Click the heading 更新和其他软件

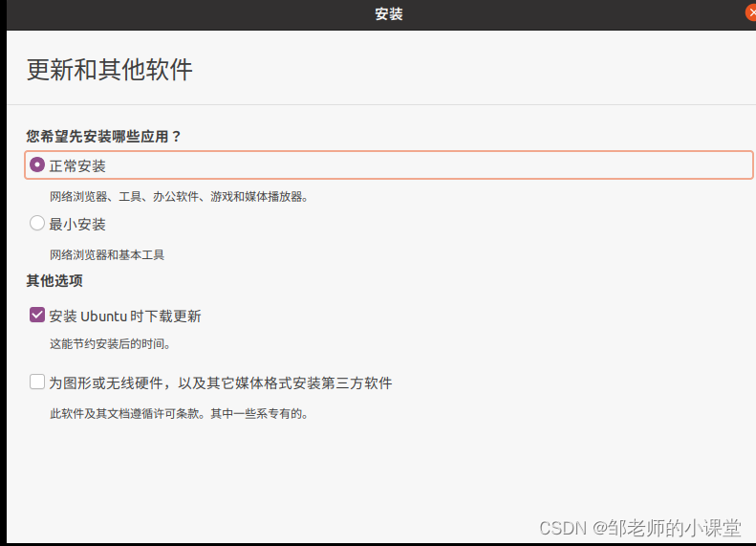(110, 70)
